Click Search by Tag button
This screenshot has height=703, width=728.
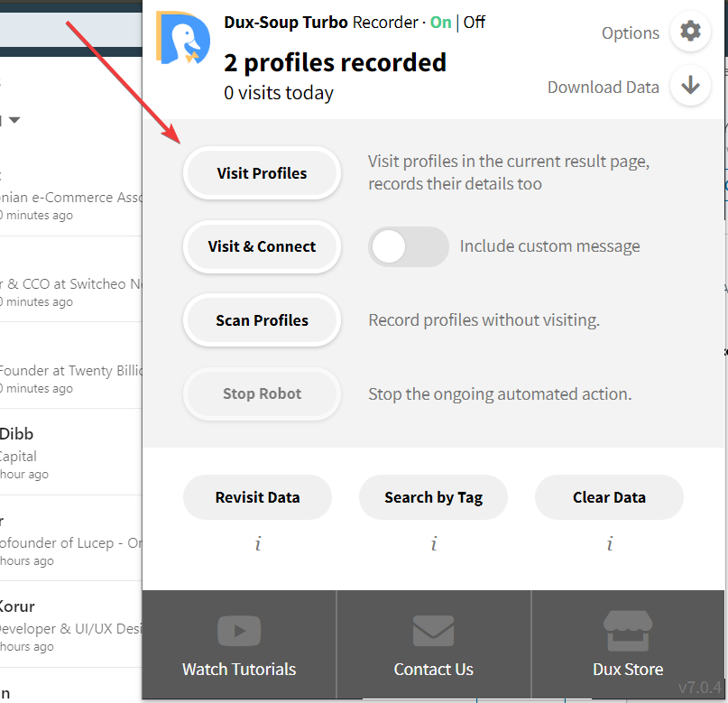pyautogui.click(x=433, y=497)
